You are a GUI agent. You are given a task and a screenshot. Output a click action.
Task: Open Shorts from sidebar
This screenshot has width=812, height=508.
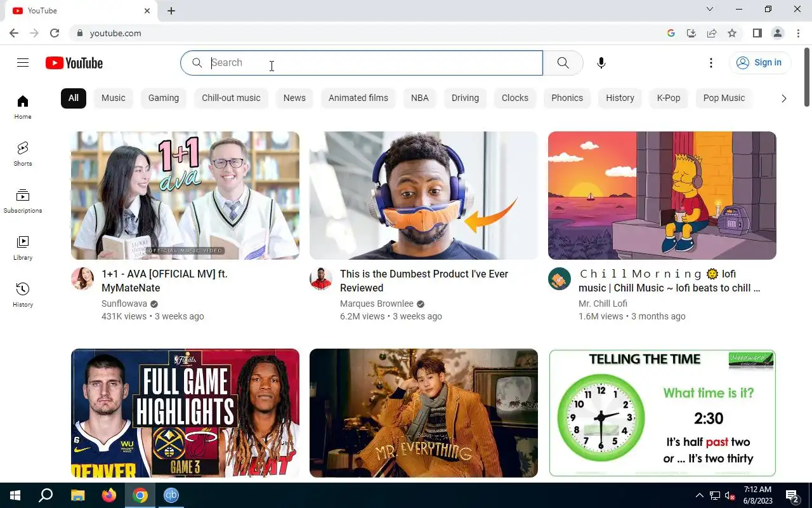coord(23,154)
